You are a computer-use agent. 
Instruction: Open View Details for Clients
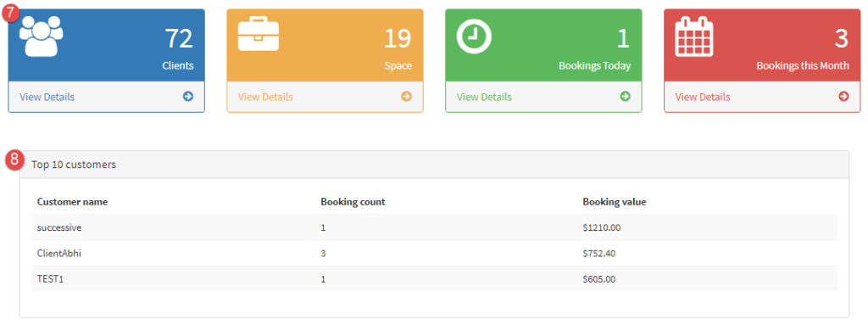tap(47, 97)
